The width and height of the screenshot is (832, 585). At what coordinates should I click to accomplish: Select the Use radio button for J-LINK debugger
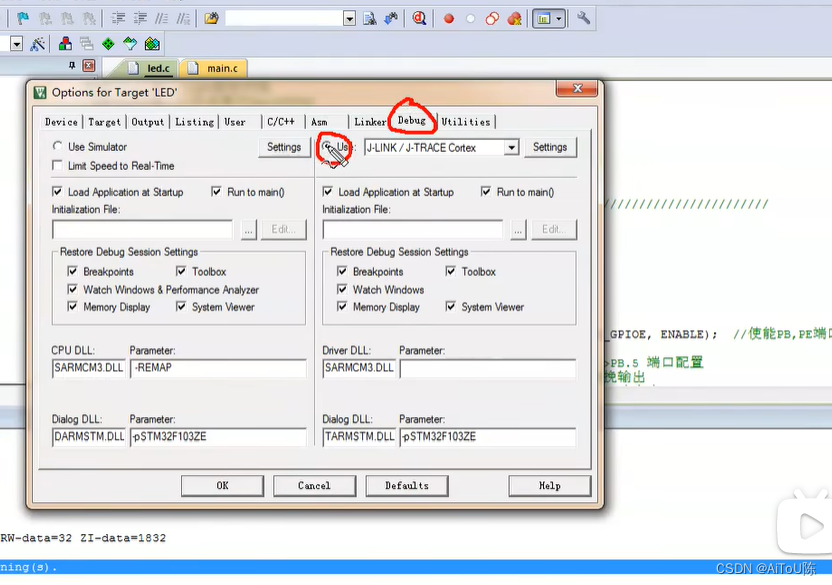tap(327, 146)
